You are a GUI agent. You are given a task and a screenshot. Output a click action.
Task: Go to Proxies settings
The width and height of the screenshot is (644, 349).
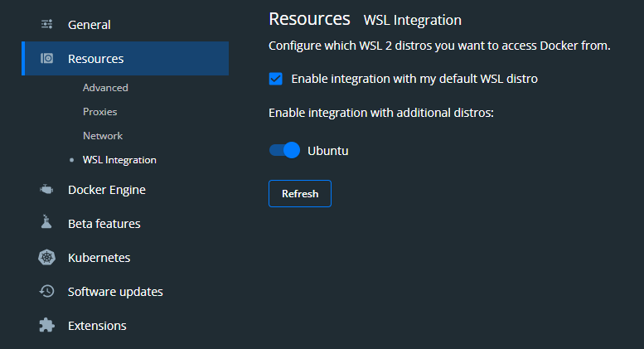[99, 112]
